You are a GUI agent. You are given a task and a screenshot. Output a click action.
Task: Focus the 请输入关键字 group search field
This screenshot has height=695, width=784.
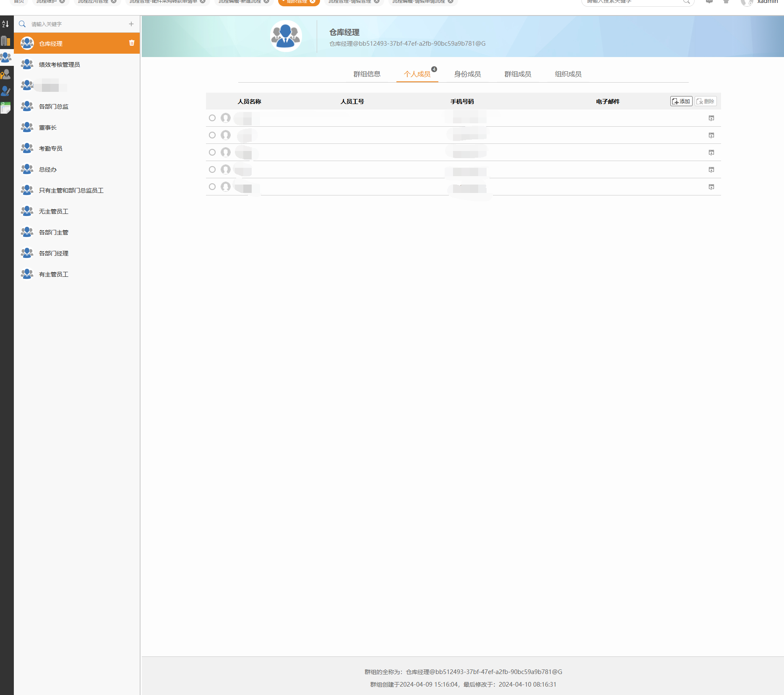[x=78, y=24]
